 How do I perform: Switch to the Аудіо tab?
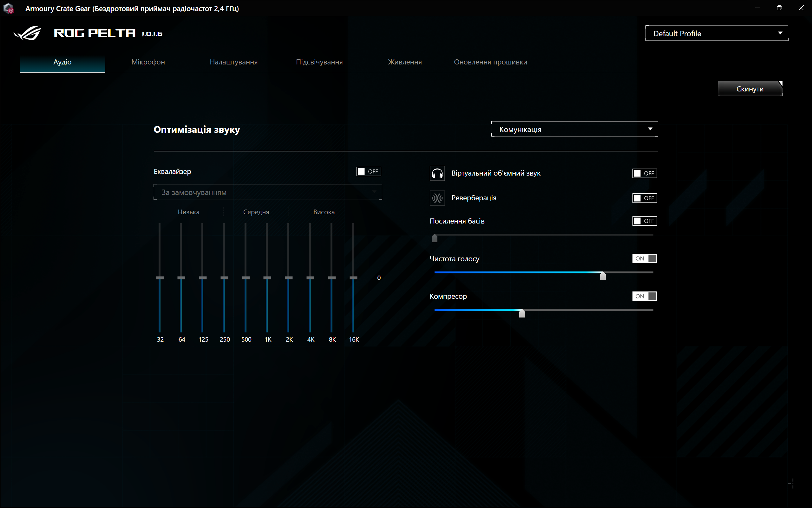[x=62, y=62]
